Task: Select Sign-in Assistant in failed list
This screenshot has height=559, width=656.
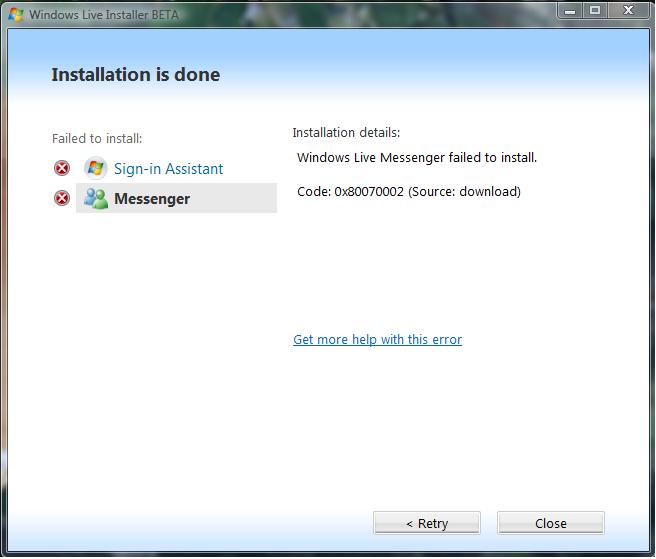Action: [169, 169]
